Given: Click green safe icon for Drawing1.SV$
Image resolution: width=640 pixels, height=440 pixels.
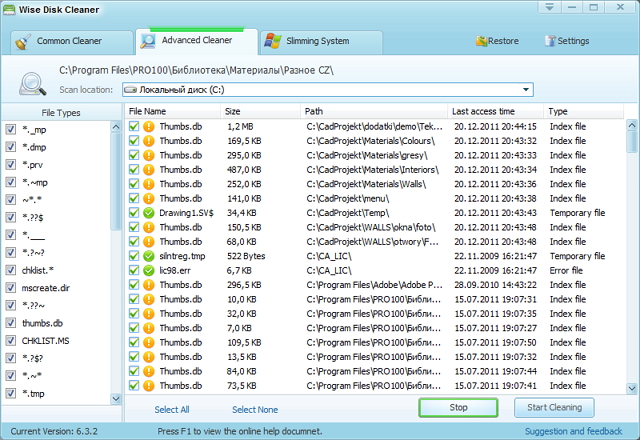Looking at the screenshot, I should click(149, 213).
